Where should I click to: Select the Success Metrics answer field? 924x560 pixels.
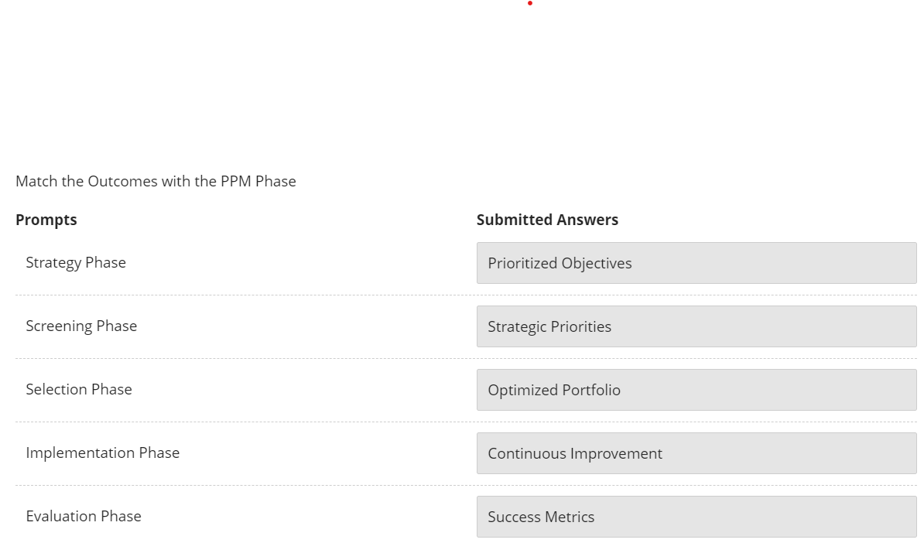point(696,517)
